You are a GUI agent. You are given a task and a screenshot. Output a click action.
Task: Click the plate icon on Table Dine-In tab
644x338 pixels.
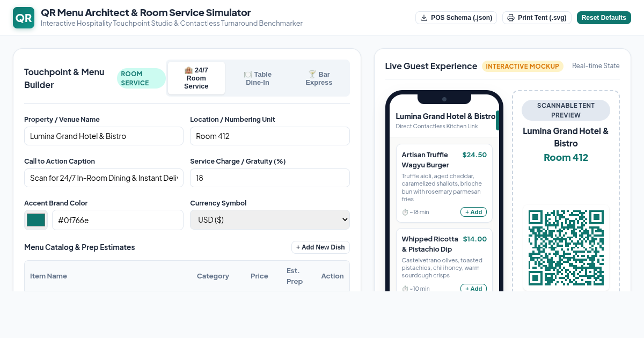click(248, 75)
